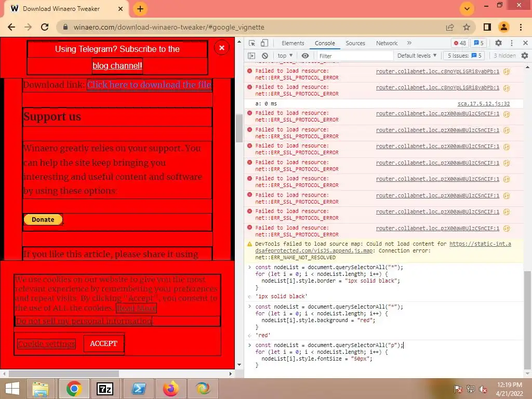Close the DevTools panel
This screenshot has width=532, height=399.
526,43
